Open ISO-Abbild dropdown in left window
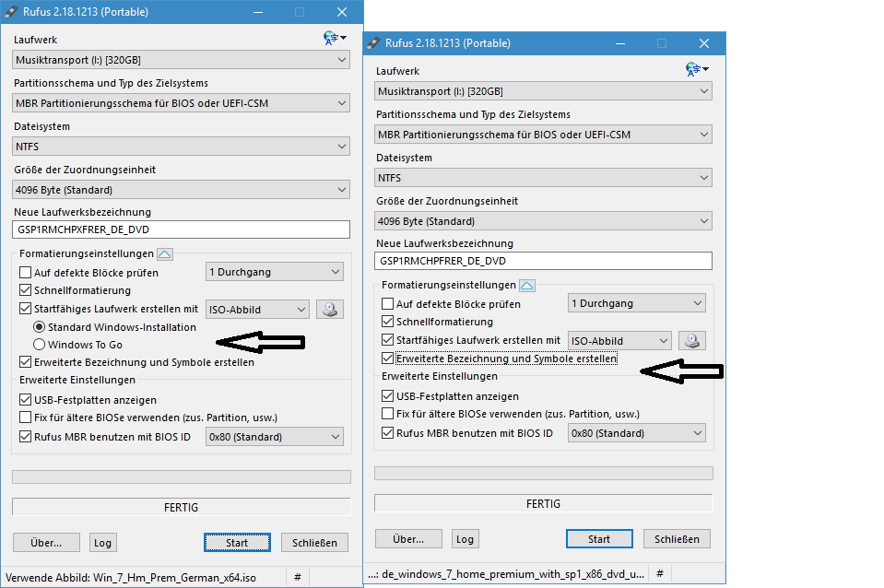The image size is (884, 588). (x=258, y=310)
